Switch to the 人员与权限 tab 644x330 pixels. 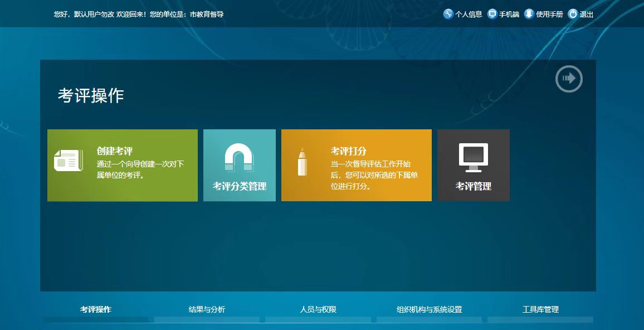point(318,309)
